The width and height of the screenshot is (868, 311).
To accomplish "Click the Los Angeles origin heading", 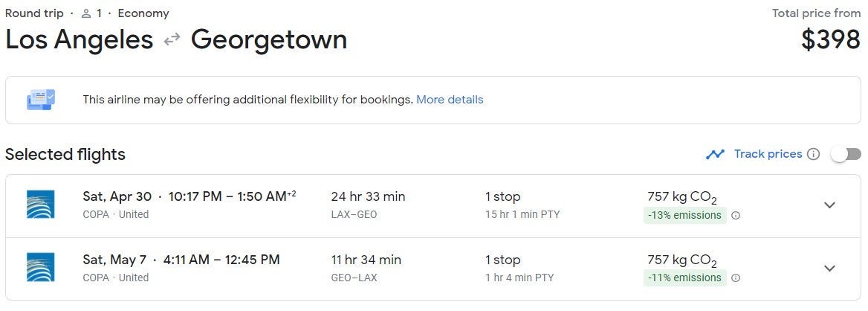I will 80,40.
